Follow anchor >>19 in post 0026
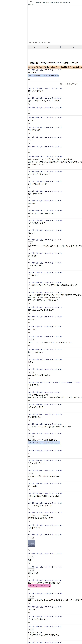Image resolution: width=82 pixels, height=644 pixels. [x=31, y=339]
